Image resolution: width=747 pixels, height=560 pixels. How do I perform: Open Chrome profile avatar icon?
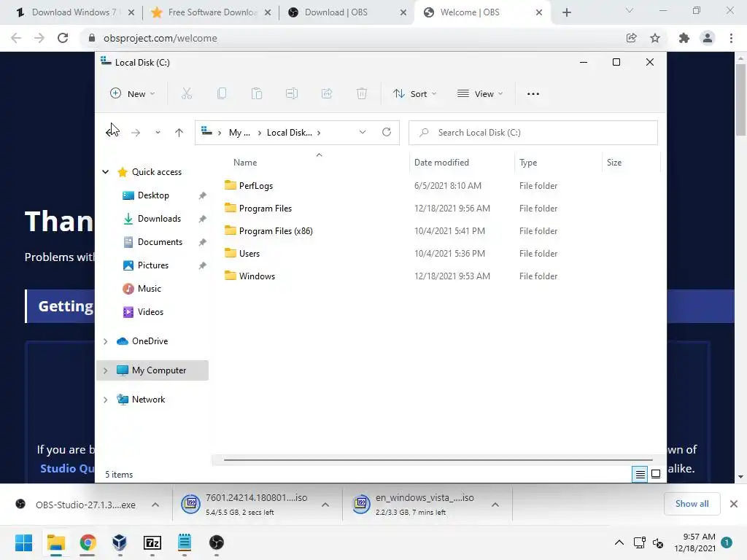(x=708, y=38)
